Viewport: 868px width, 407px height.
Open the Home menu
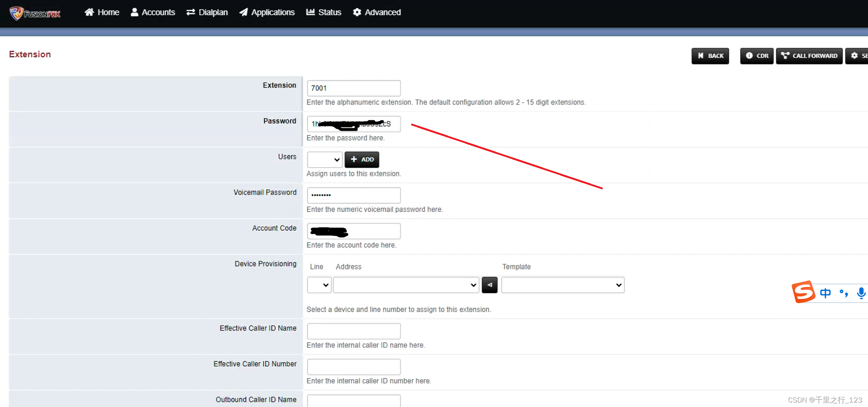point(102,12)
